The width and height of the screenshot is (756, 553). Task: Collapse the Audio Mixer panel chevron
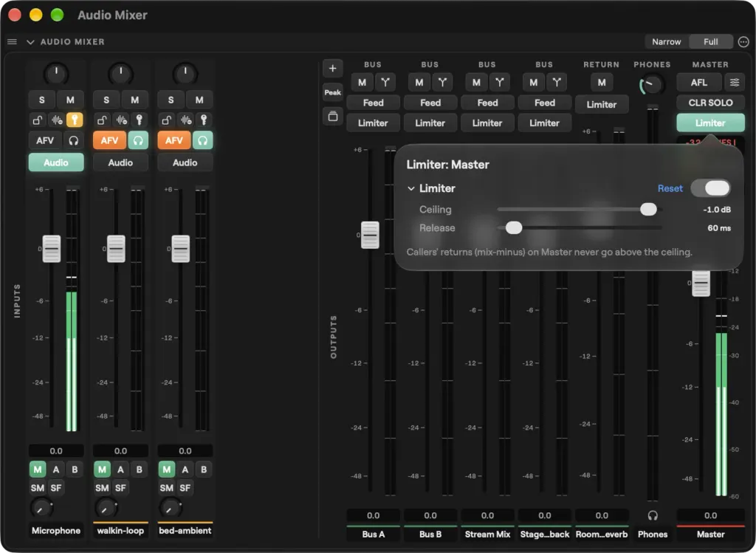point(30,42)
